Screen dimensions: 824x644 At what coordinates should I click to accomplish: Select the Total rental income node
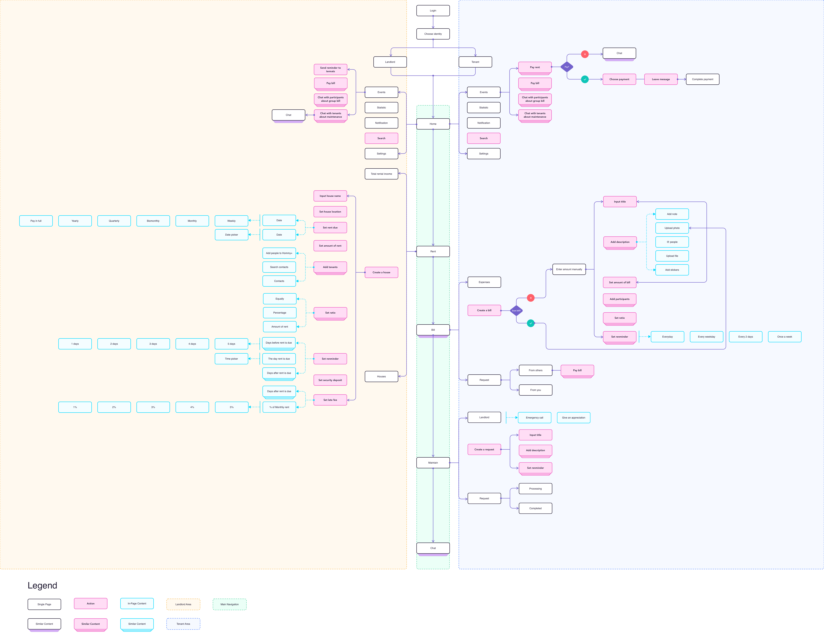[x=381, y=174]
